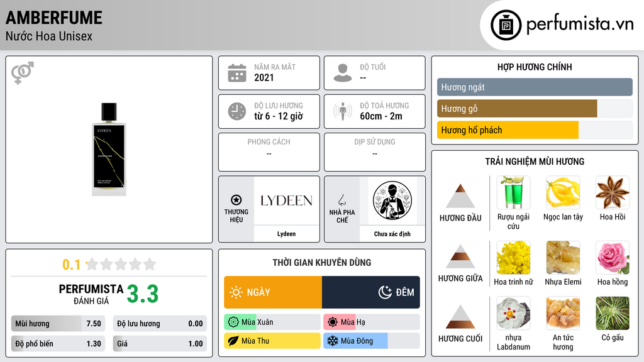644x362 pixels.
Task: Click the green Perfumista score 3.3
Action: coord(143,294)
